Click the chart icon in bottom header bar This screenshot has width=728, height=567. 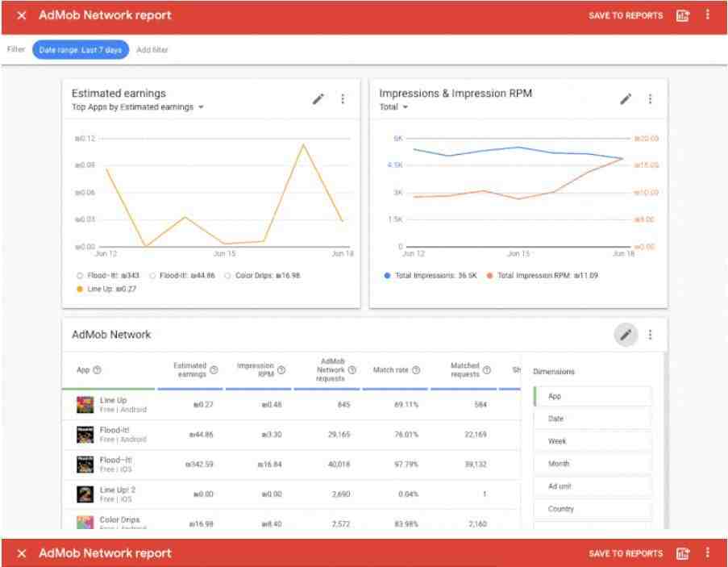(683, 553)
